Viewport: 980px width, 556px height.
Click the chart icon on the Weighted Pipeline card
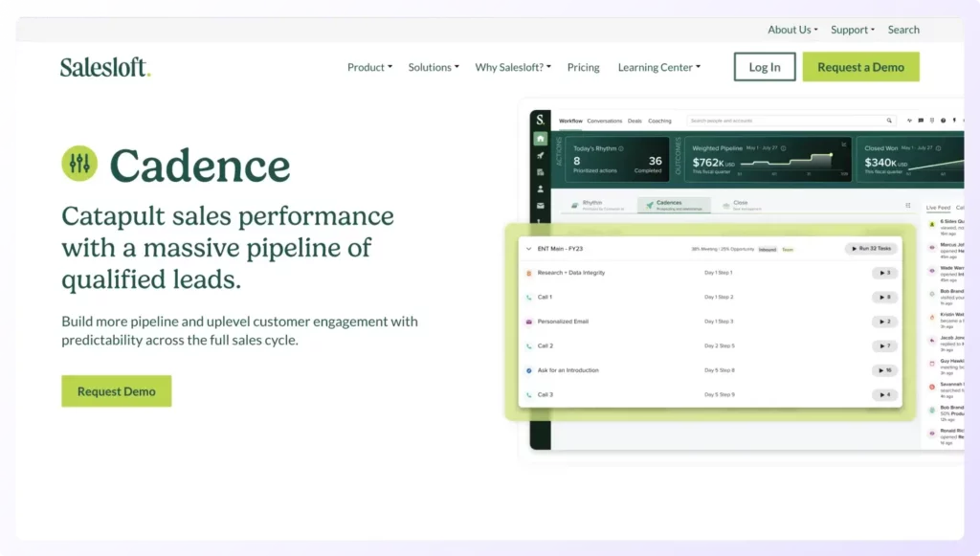844,145
